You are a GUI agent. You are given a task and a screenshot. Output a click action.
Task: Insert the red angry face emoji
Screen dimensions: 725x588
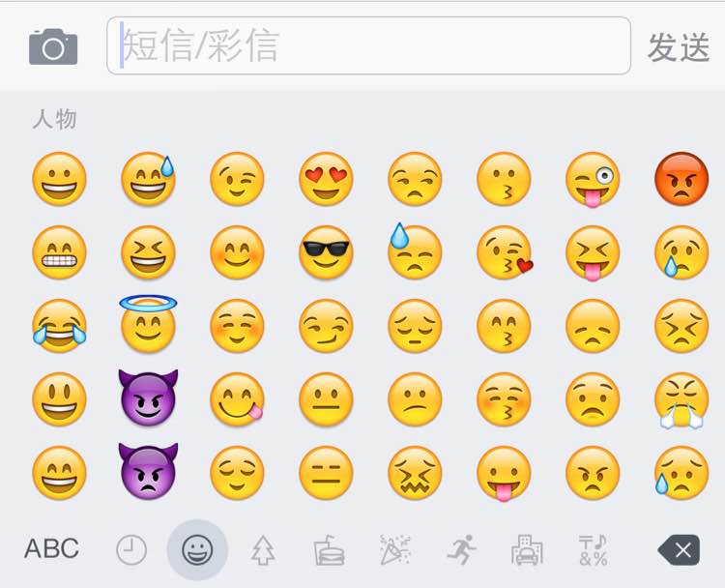681,179
